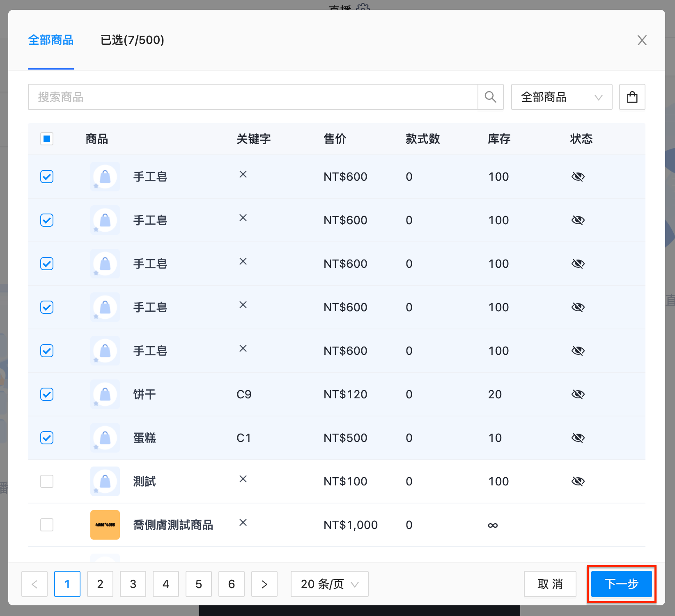The height and width of the screenshot is (616, 675).
Task: Click the shopping bag icon button
Action: pyautogui.click(x=632, y=97)
